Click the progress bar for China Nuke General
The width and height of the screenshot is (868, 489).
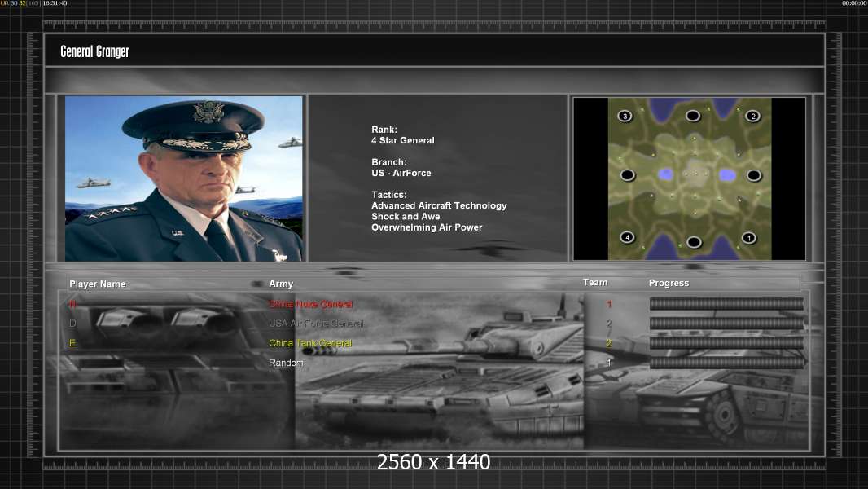[x=726, y=303]
